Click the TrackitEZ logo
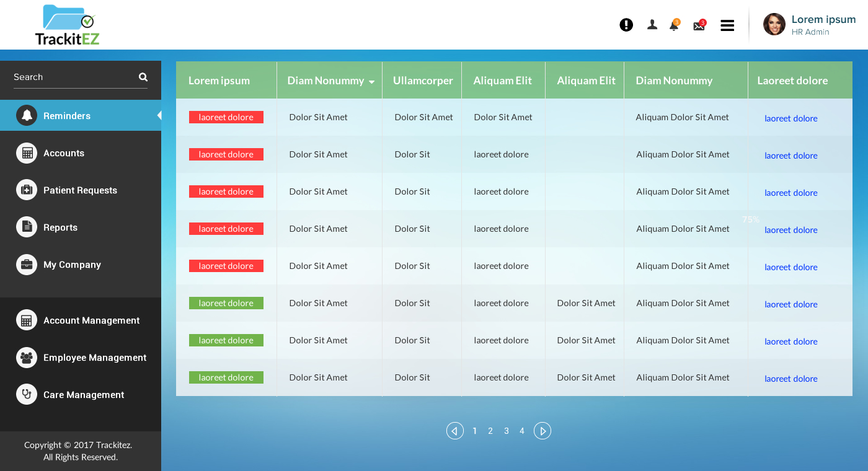 68,25
